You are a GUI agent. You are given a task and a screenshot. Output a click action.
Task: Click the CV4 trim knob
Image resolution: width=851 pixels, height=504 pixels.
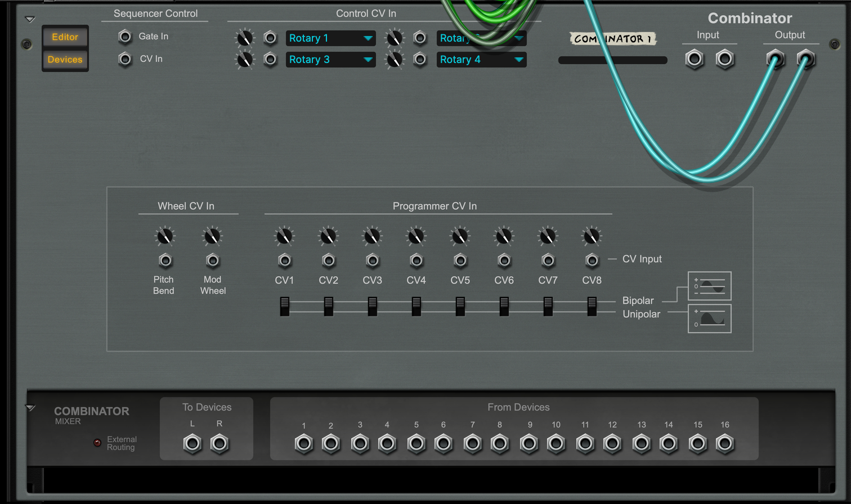point(416,237)
